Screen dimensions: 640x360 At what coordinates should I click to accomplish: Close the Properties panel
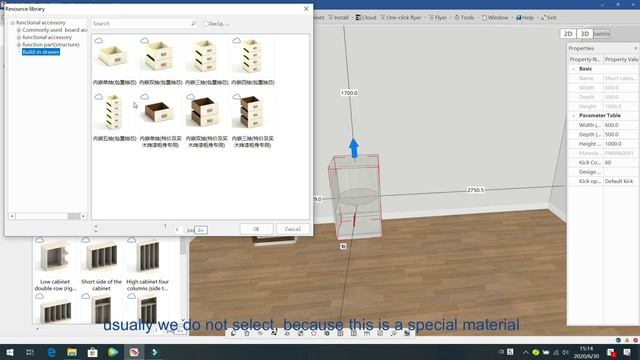[636, 49]
